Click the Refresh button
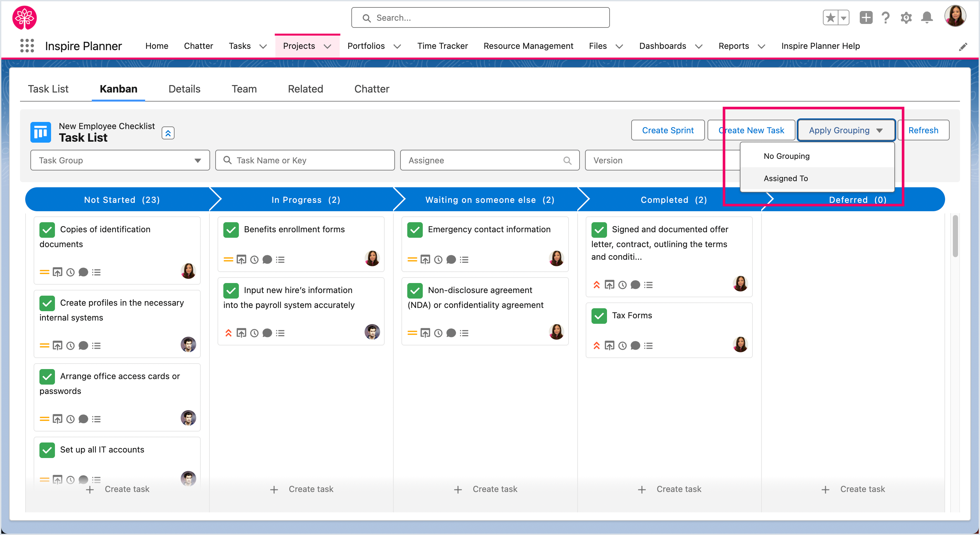 point(923,130)
